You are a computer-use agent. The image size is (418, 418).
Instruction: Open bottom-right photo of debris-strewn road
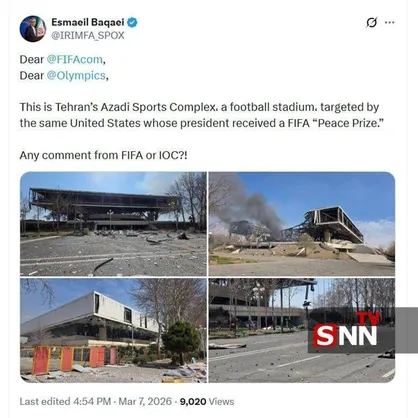click(302, 330)
